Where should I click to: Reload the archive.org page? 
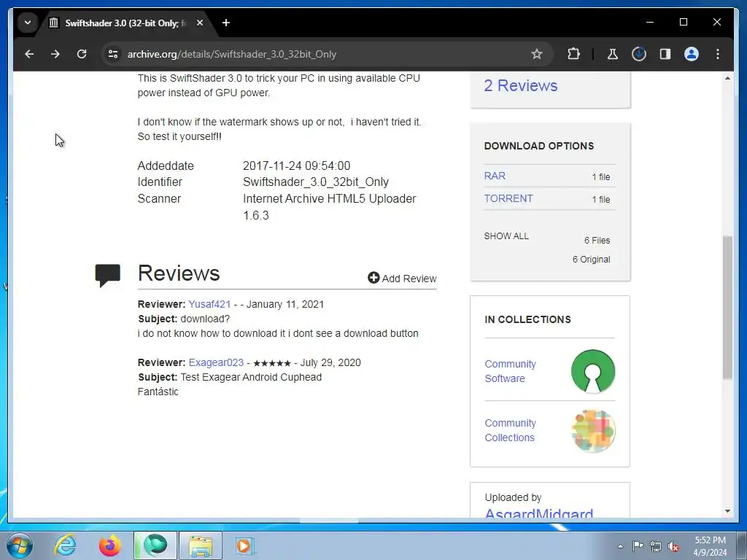[x=82, y=54]
